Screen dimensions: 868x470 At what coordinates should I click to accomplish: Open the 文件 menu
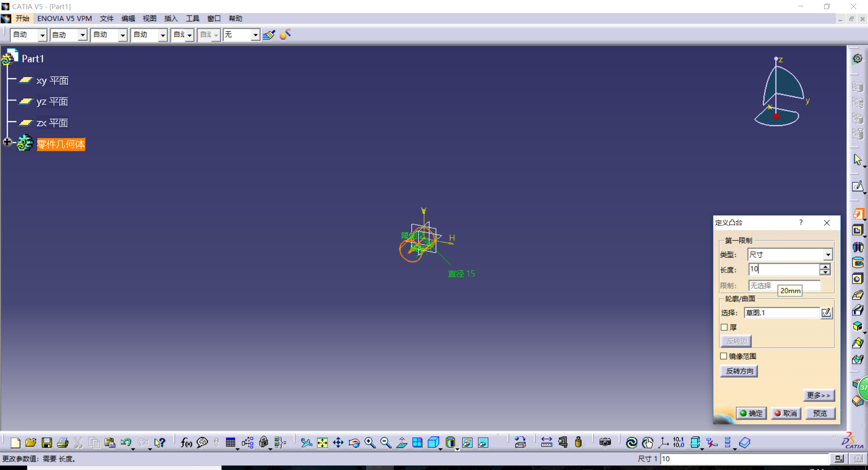[107, 19]
